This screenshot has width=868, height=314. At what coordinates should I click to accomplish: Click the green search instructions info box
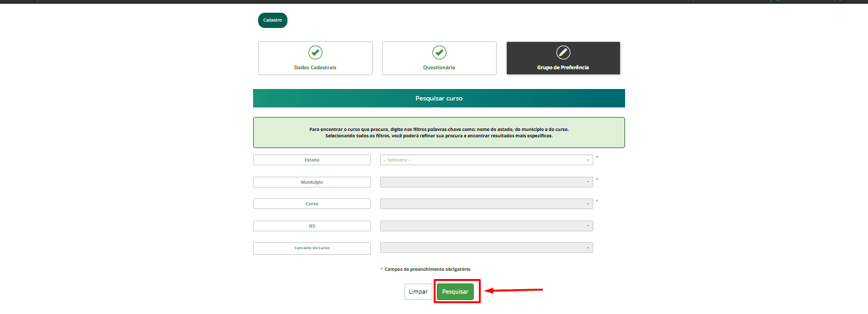[439, 132]
